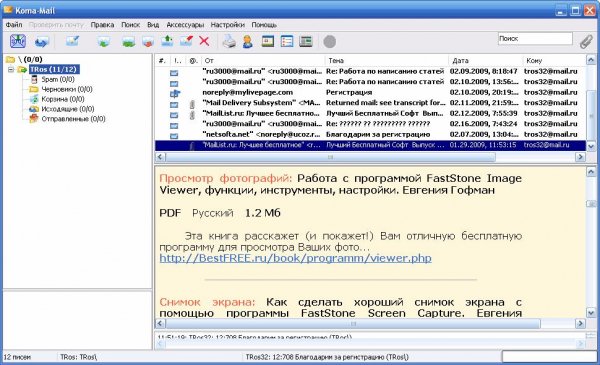This screenshot has height=365, width=600.
Task: Open the Отправленные (0/0) folder
Action: pyautogui.click(x=73, y=119)
